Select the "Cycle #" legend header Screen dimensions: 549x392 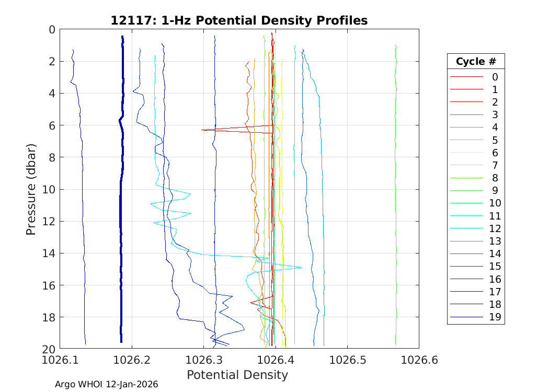476,61
